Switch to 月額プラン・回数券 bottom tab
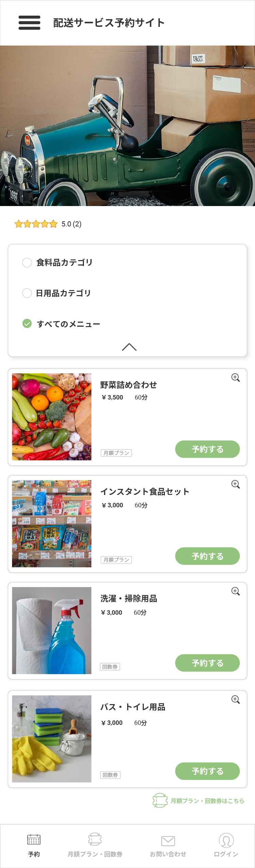255x868 pixels. tap(95, 840)
